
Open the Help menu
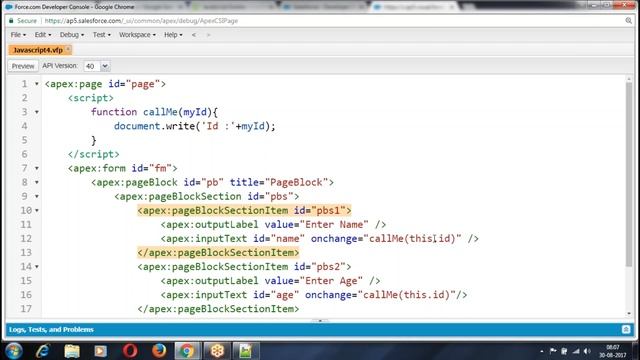pos(173,35)
